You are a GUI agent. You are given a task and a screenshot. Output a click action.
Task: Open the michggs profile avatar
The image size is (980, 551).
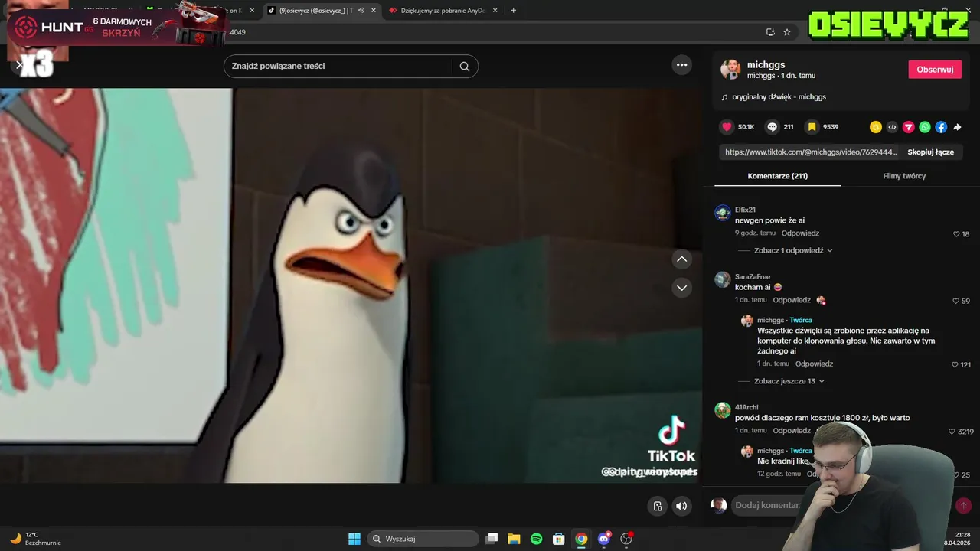pyautogui.click(x=730, y=69)
